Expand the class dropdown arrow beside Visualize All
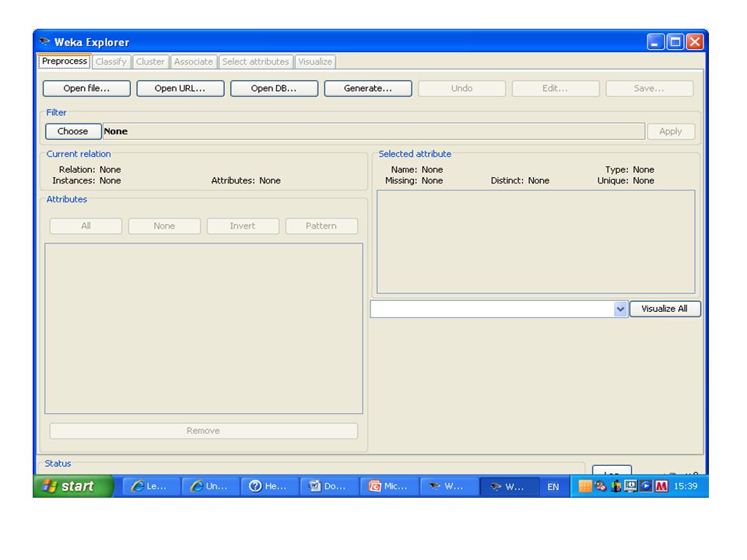The height and width of the screenshot is (560, 747). coord(620,309)
